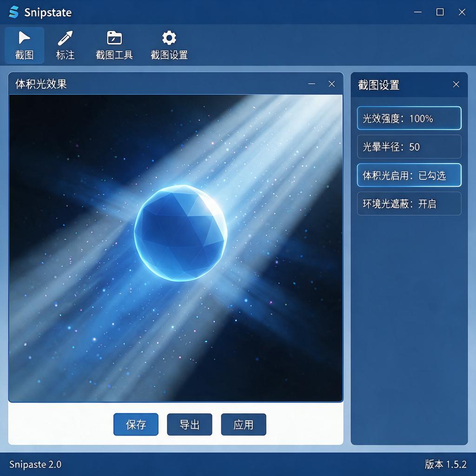Open 截图设置 gear in toolbar
Image resolution: width=476 pixels, height=476 pixels.
click(x=169, y=45)
